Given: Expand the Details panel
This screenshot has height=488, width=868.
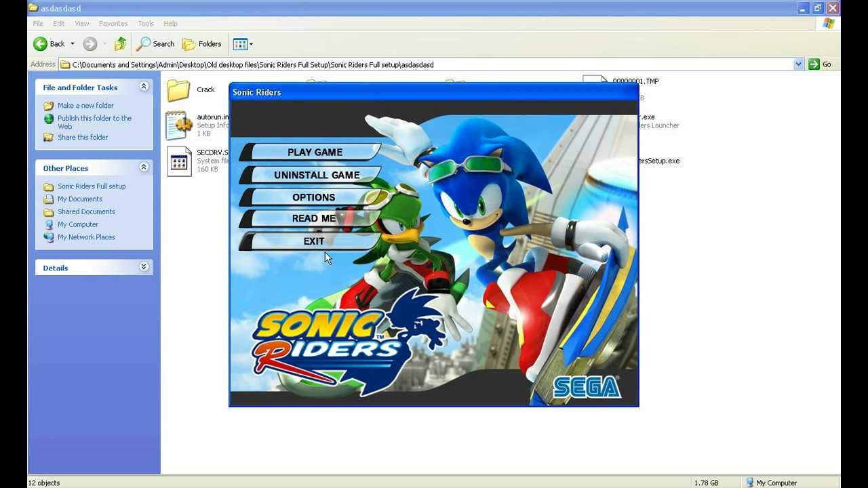Looking at the screenshot, I should 144,267.
